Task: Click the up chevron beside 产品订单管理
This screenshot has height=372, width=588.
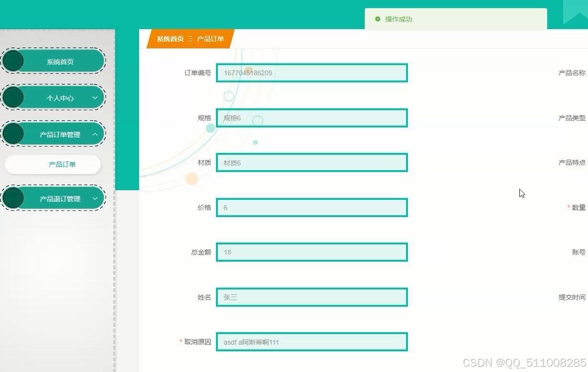Action: point(95,134)
